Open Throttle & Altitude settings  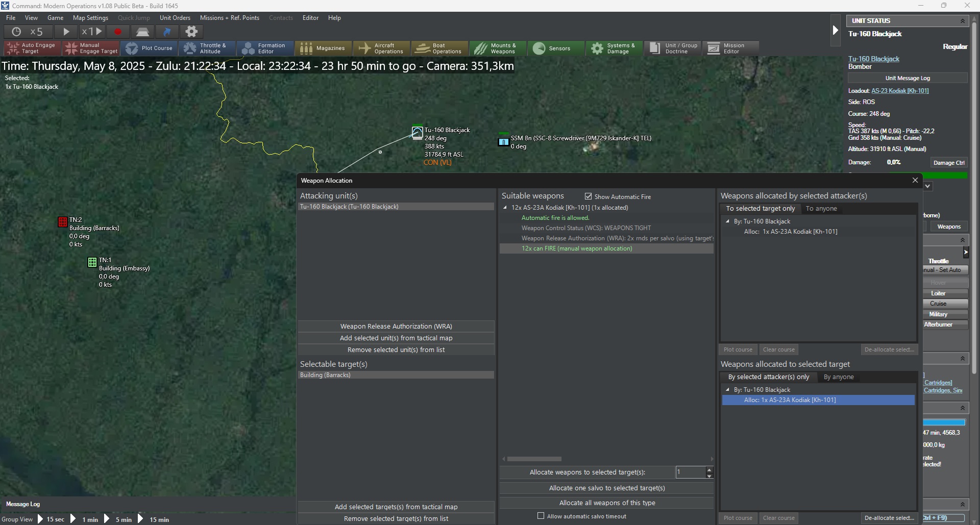click(207, 48)
